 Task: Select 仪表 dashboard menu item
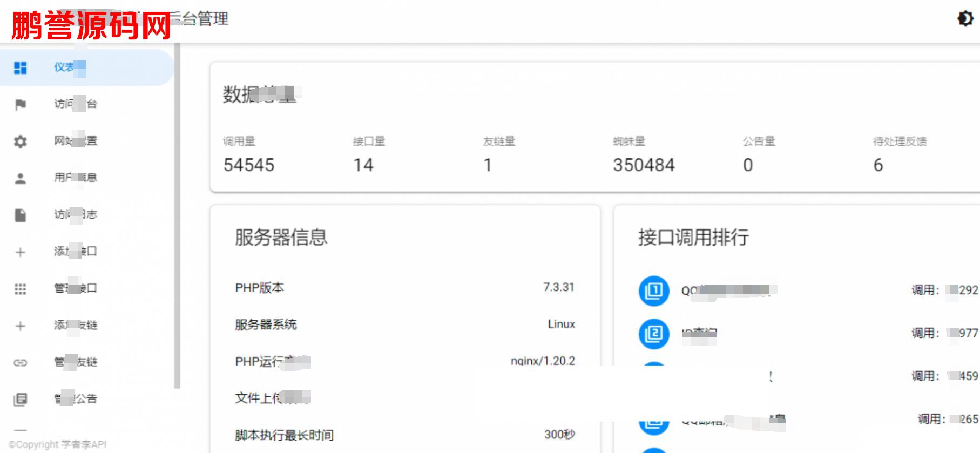(x=86, y=67)
